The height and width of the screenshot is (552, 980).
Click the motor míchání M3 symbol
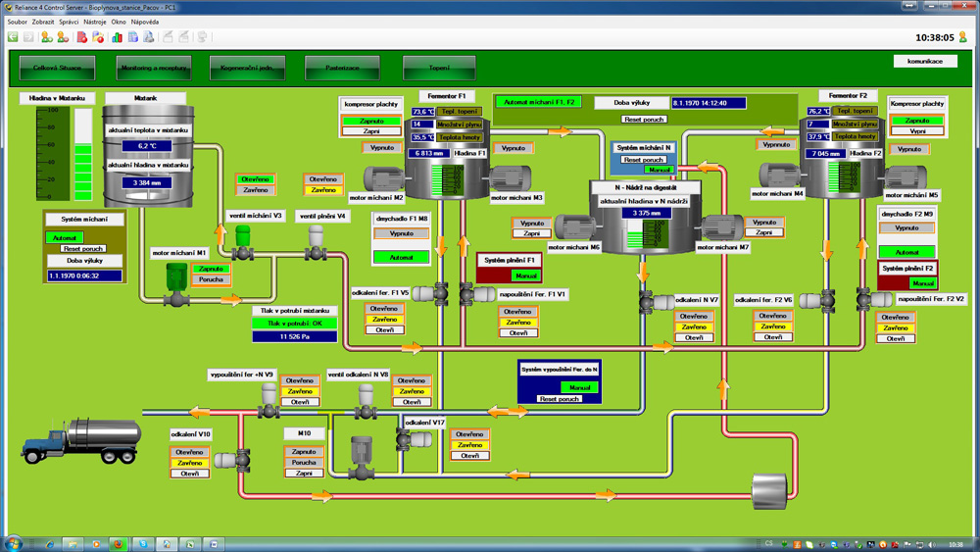click(511, 178)
